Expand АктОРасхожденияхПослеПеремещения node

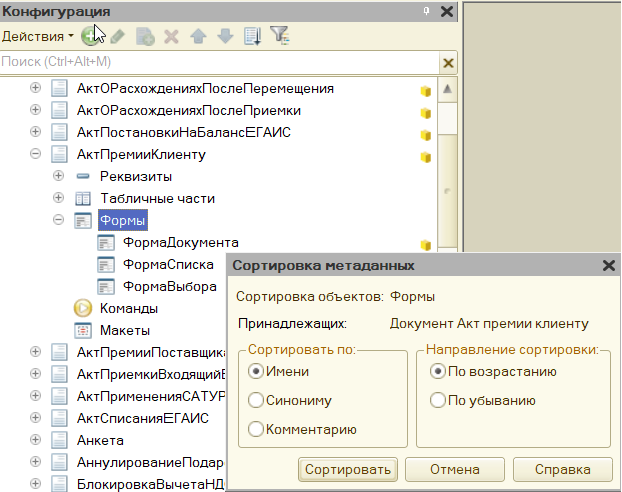(35, 87)
